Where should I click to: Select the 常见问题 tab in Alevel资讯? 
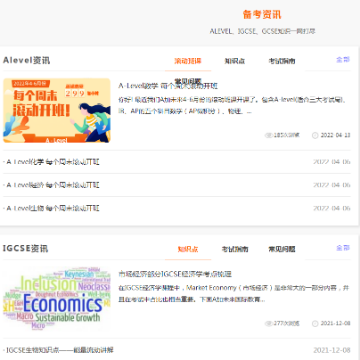[x=188, y=81]
